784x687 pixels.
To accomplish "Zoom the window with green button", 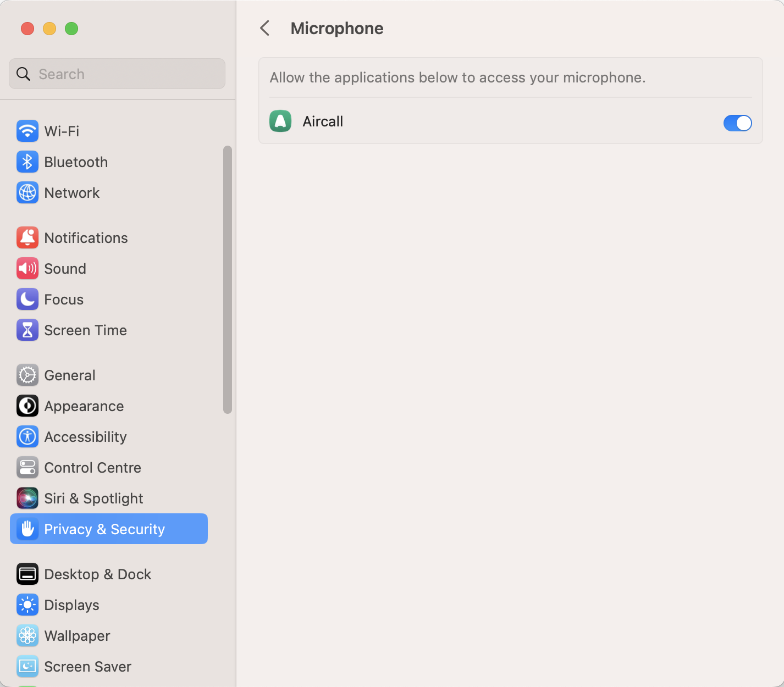I will point(71,29).
